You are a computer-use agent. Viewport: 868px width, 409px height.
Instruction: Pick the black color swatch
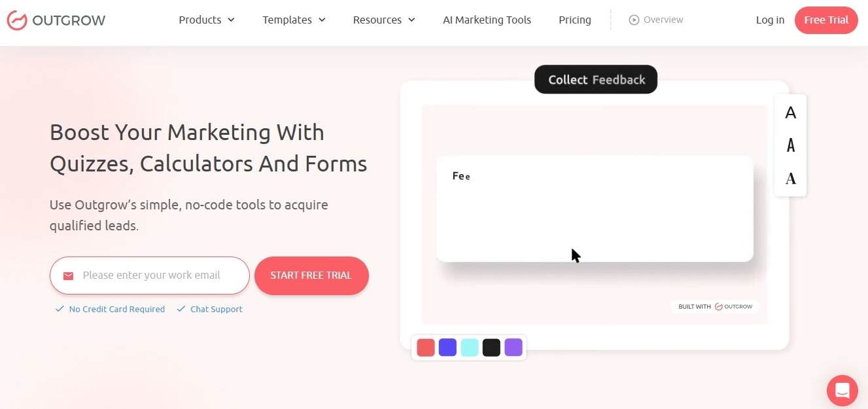[491, 347]
